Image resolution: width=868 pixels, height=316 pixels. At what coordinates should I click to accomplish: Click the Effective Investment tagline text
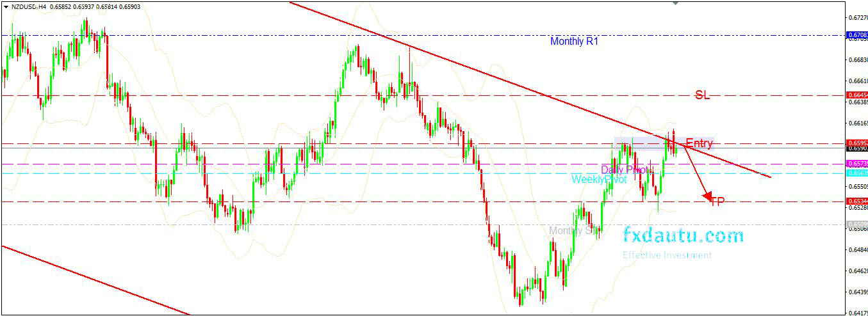click(667, 255)
